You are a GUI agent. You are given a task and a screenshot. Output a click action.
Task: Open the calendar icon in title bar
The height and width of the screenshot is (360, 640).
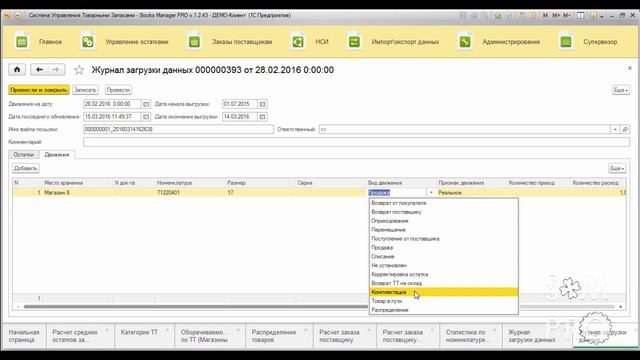coord(533,15)
